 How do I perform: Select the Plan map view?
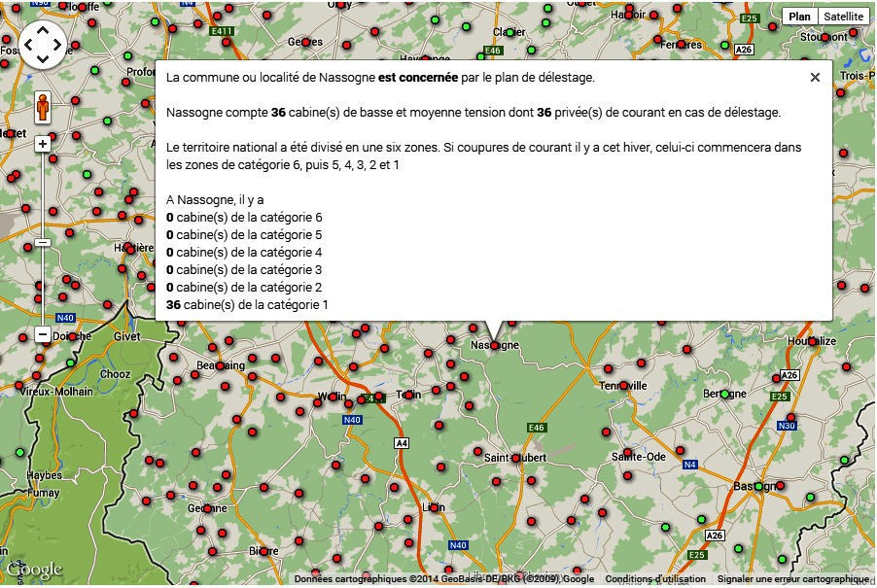pyautogui.click(x=799, y=17)
